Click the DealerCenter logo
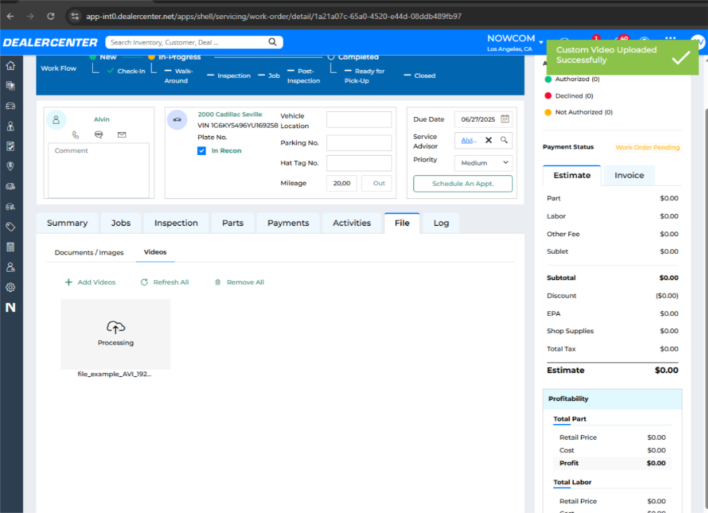The height and width of the screenshot is (513, 708). (50, 42)
